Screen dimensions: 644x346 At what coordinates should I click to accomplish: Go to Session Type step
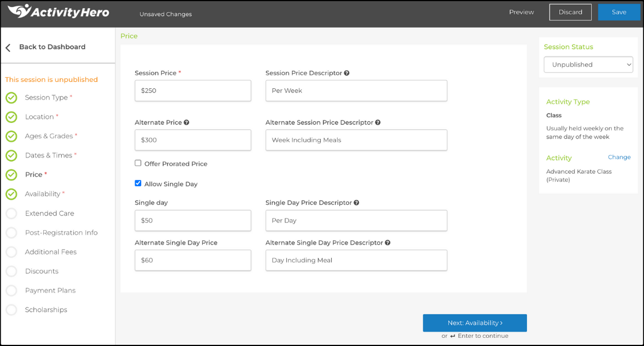pyautogui.click(x=47, y=97)
